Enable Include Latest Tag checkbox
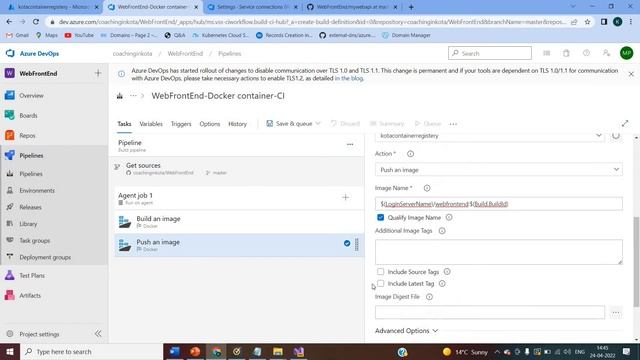The image size is (640, 360). (380, 283)
